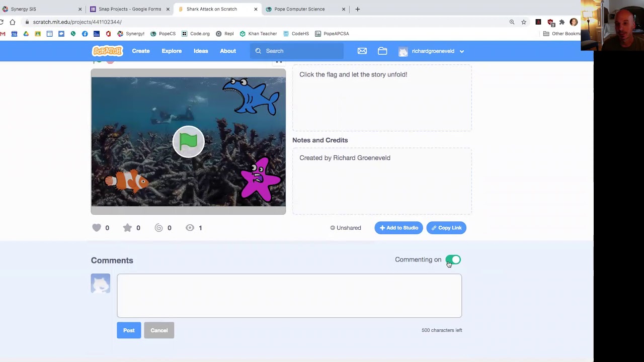Viewport: 644px width, 362px height.
Task: Switch to Snap Projects Google Forms tab
Action: [130, 9]
